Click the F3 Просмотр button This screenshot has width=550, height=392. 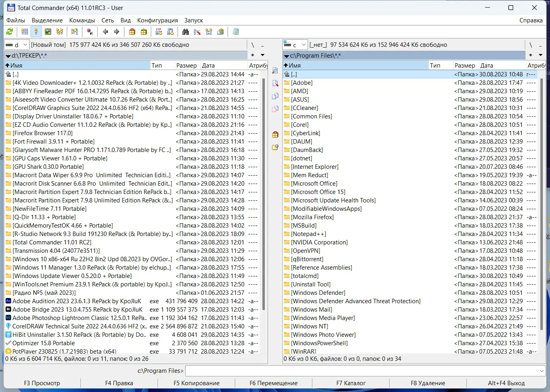pyautogui.click(x=42, y=383)
